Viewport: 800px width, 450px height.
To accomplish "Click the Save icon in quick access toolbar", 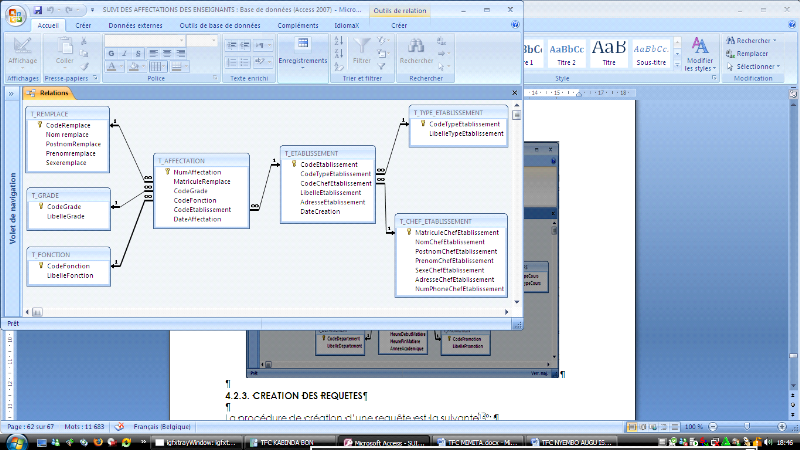I will point(37,9).
